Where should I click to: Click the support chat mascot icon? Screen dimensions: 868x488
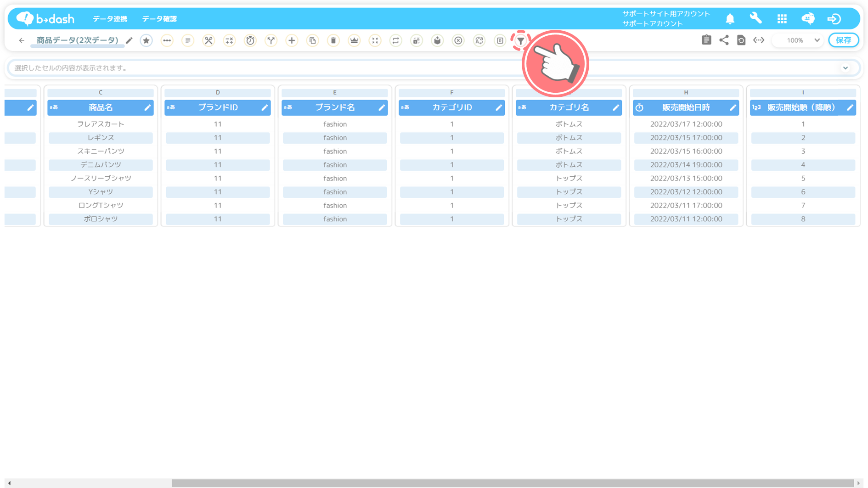[x=808, y=18]
